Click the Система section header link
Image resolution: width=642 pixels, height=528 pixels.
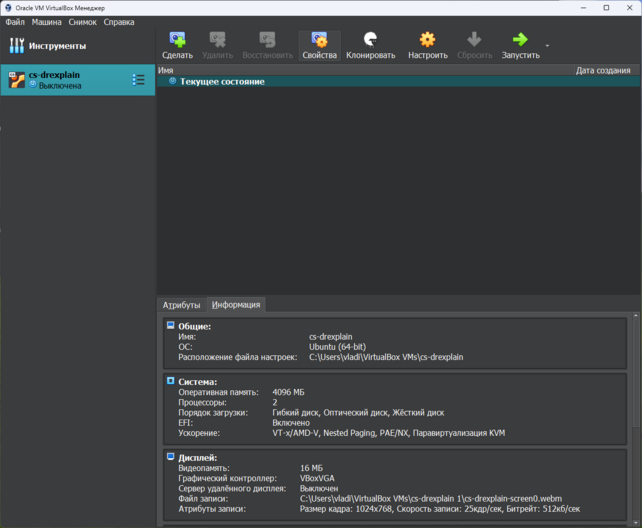coord(197,382)
